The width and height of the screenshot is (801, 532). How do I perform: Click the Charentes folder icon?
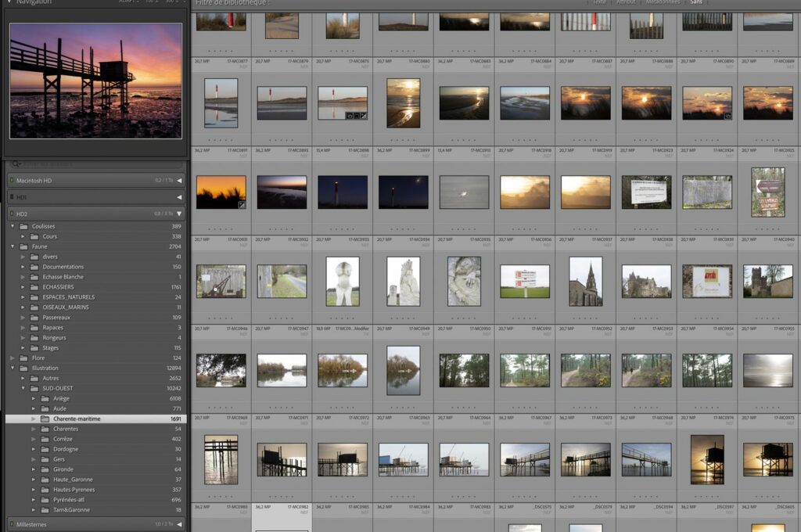coord(45,429)
